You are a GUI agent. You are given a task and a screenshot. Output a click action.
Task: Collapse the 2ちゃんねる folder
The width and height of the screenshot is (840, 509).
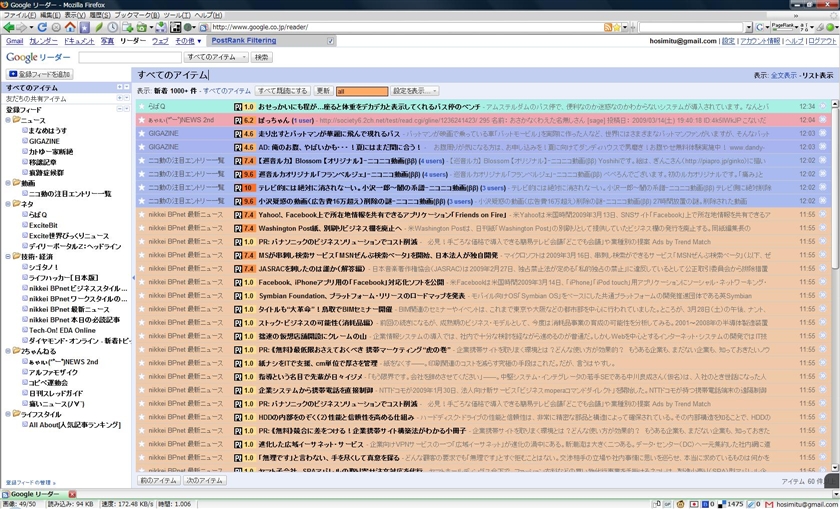coord(8,351)
